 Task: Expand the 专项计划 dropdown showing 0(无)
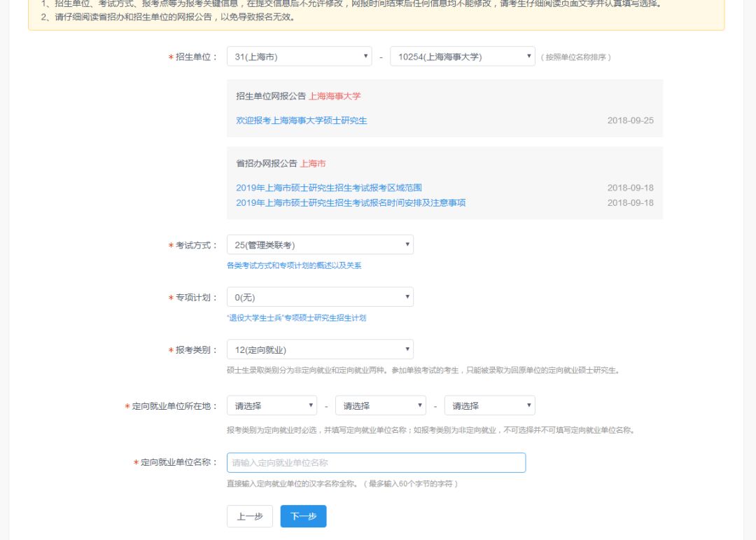[320, 297]
